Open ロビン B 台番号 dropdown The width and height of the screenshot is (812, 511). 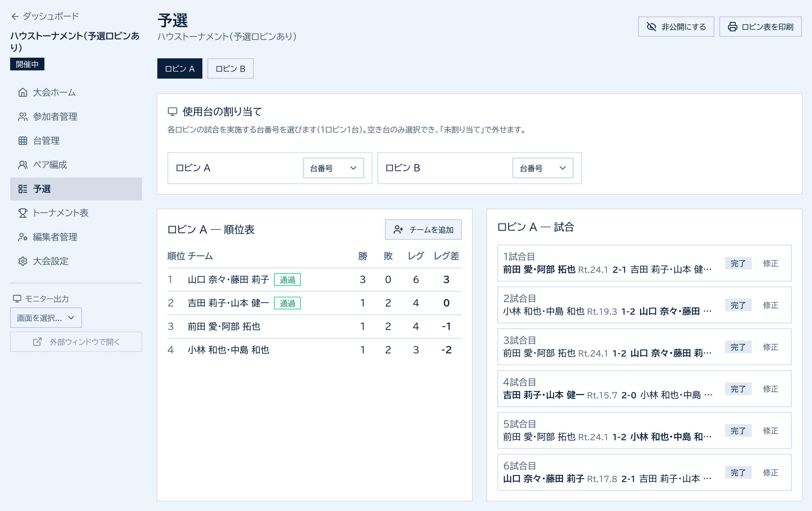click(543, 168)
